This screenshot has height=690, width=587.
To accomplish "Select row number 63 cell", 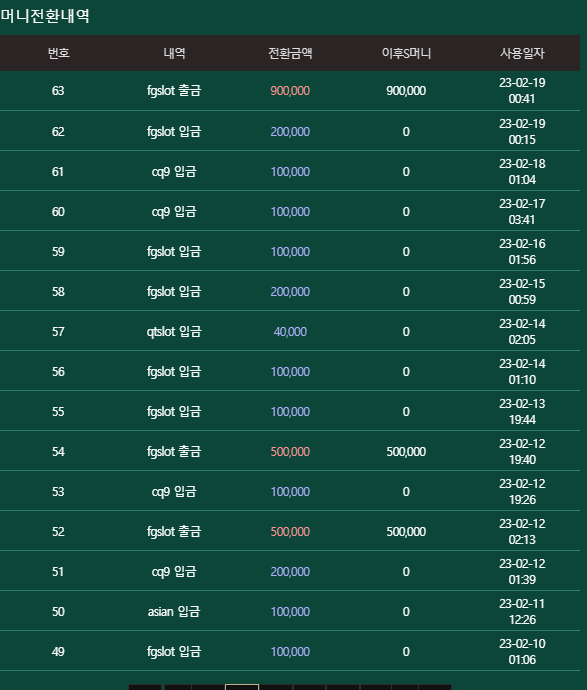I will 58,91.
